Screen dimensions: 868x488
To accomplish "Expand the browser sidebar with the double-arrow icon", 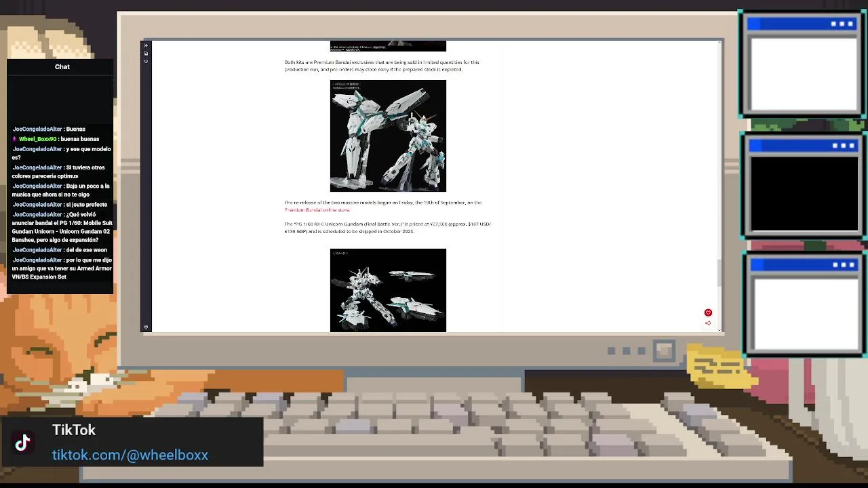I will [146, 45].
